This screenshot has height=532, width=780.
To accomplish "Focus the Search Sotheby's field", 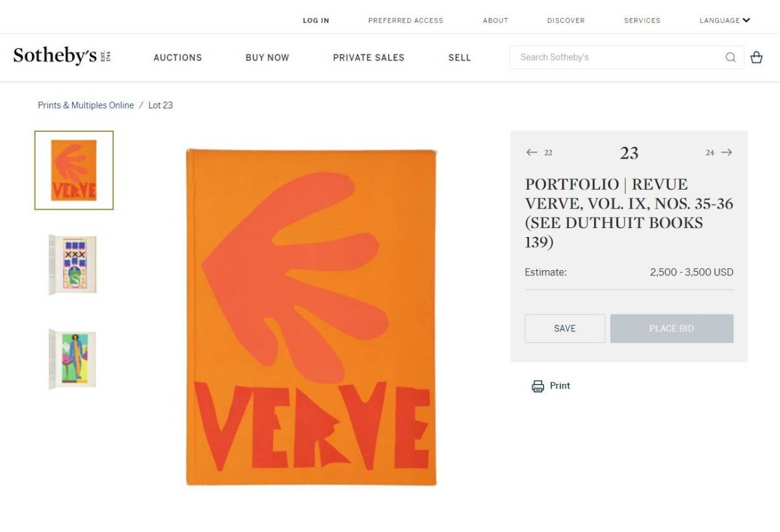I will pos(617,57).
